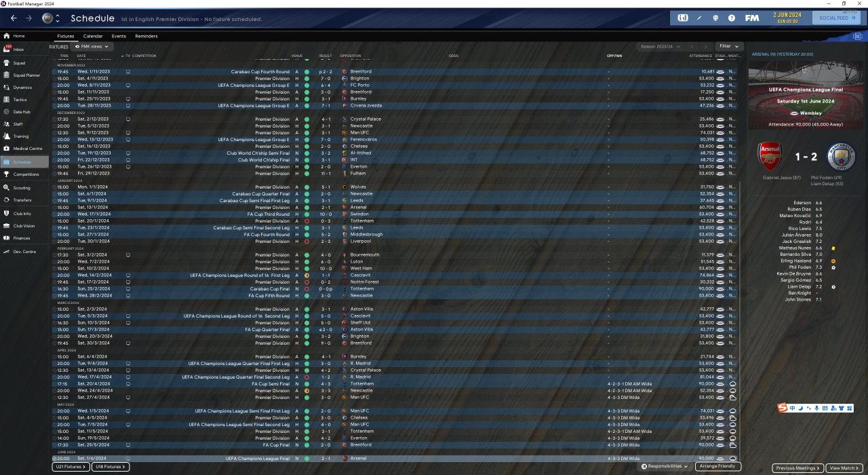Sort fixtures by the Date column header
The width and height of the screenshot is (868, 475).
click(81, 56)
